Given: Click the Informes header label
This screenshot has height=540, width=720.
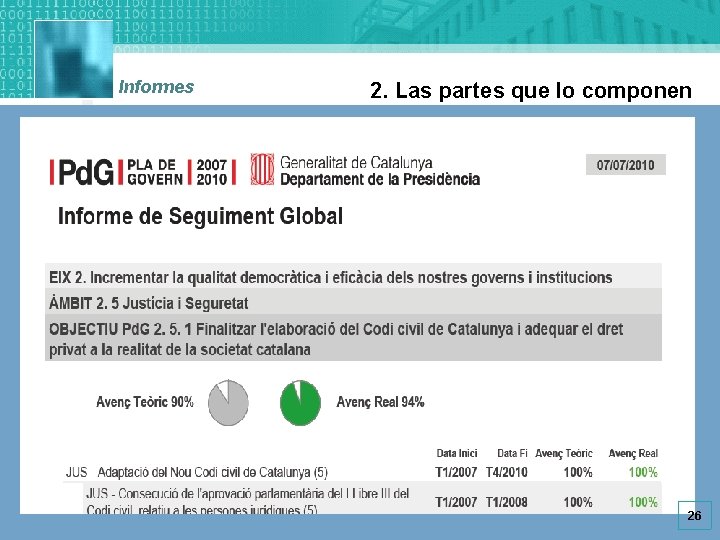Looking at the screenshot, I should click(x=156, y=86).
